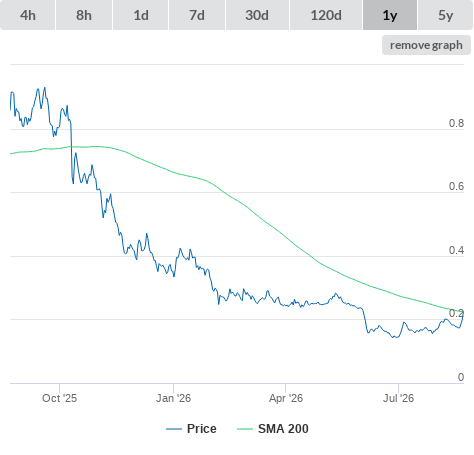Click the Jan '26 axis marker

click(173, 398)
